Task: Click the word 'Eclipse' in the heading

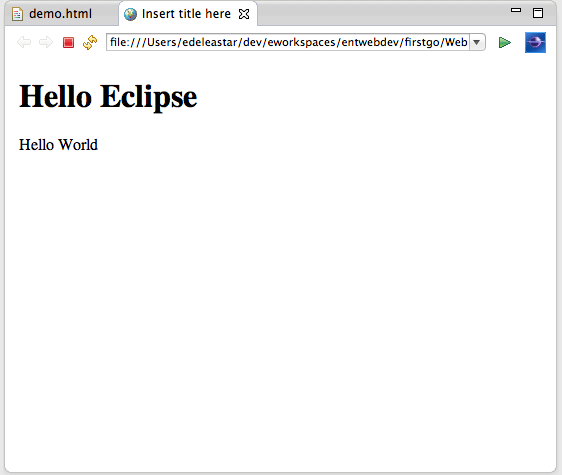Action: pyautogui.click(x=149, y=96)
